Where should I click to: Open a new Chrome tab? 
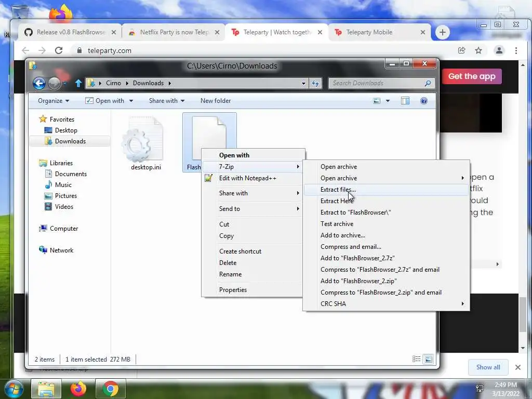coord(443,32)
